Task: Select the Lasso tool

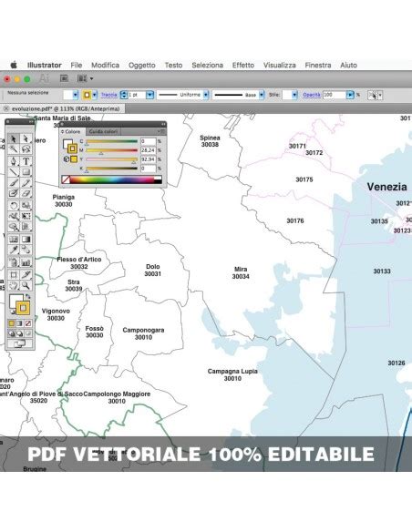Action: click(26, 149)
